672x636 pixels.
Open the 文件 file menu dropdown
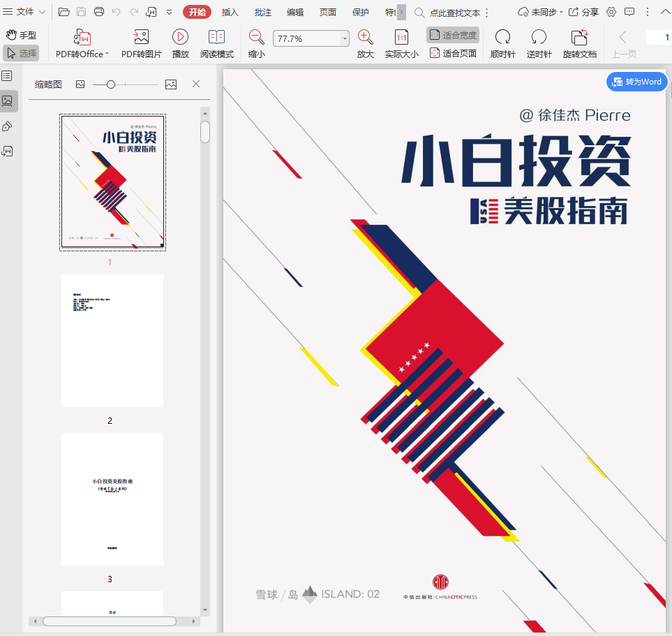pos(24,12)
